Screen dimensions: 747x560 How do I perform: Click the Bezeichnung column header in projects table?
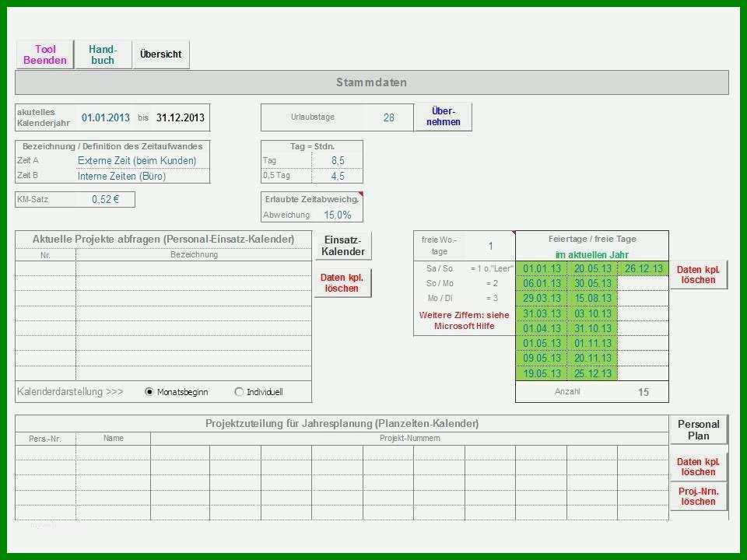(194, 255)
